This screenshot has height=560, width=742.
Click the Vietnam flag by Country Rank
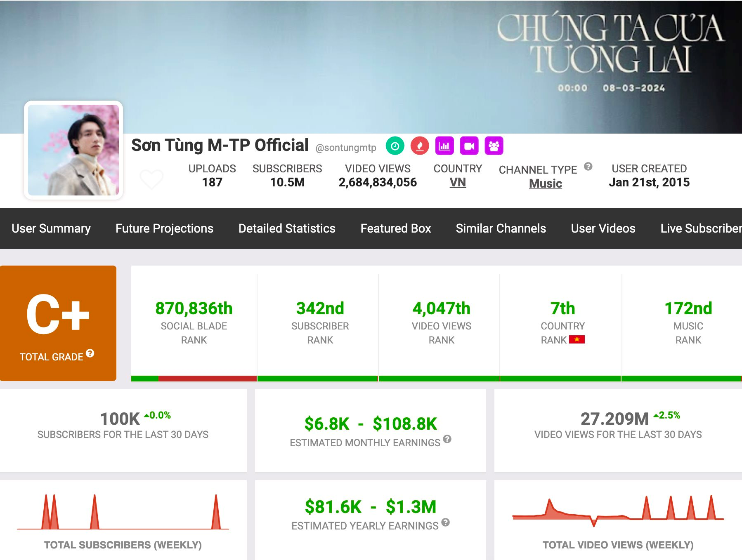pyautogui.click(x=577, y=340)
